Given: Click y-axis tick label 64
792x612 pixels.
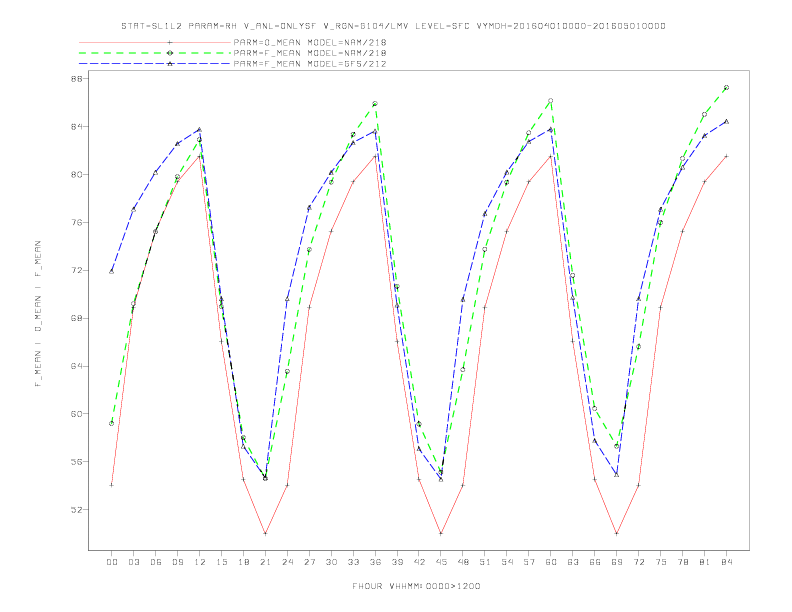Looking at the screenshot, I should [77, 366].
